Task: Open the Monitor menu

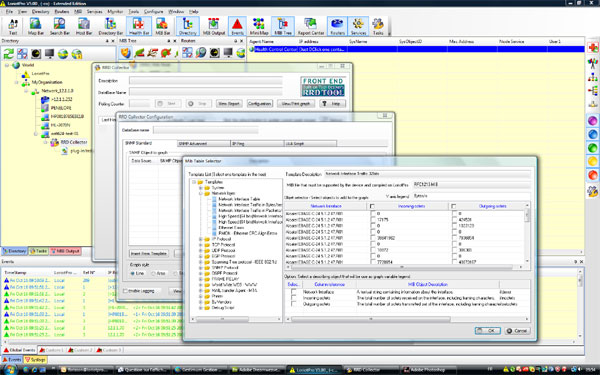Action: (115, 11)
